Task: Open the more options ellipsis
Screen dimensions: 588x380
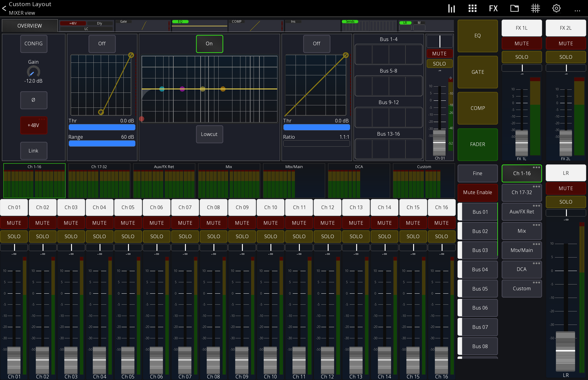Action: pyautogui.click(x=577, y=11)
